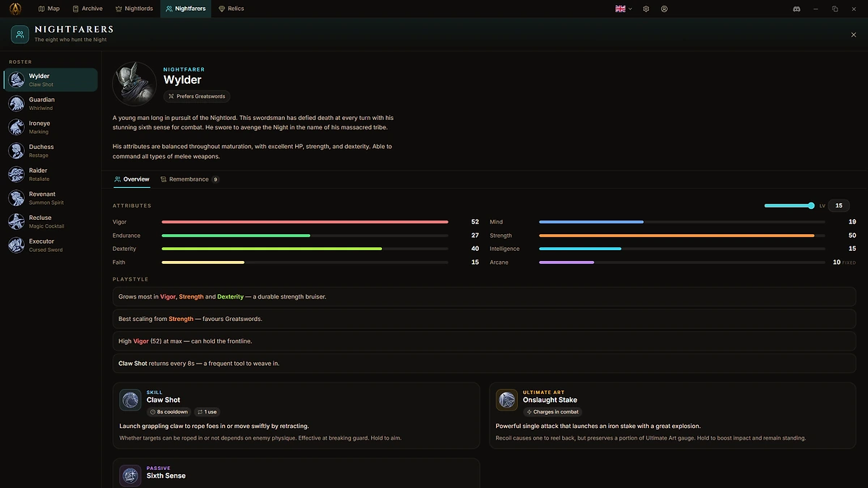Click the Dexterity attribute bar

(x=305, y=249)
